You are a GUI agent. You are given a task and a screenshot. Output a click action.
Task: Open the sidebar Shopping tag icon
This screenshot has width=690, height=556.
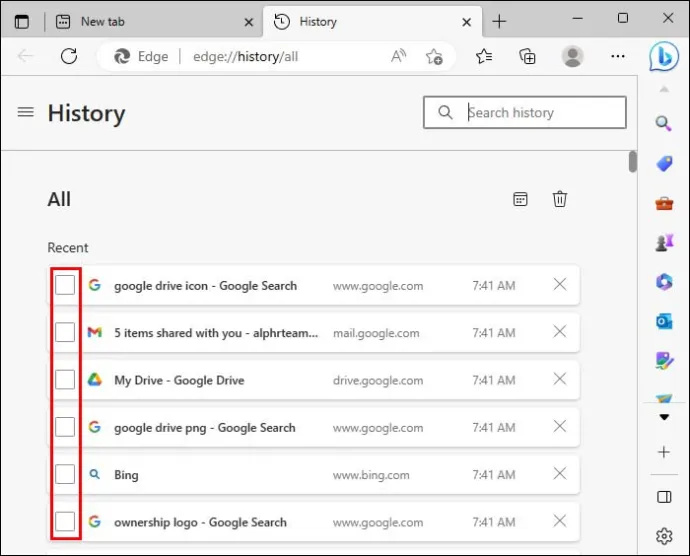coord(664,163)
